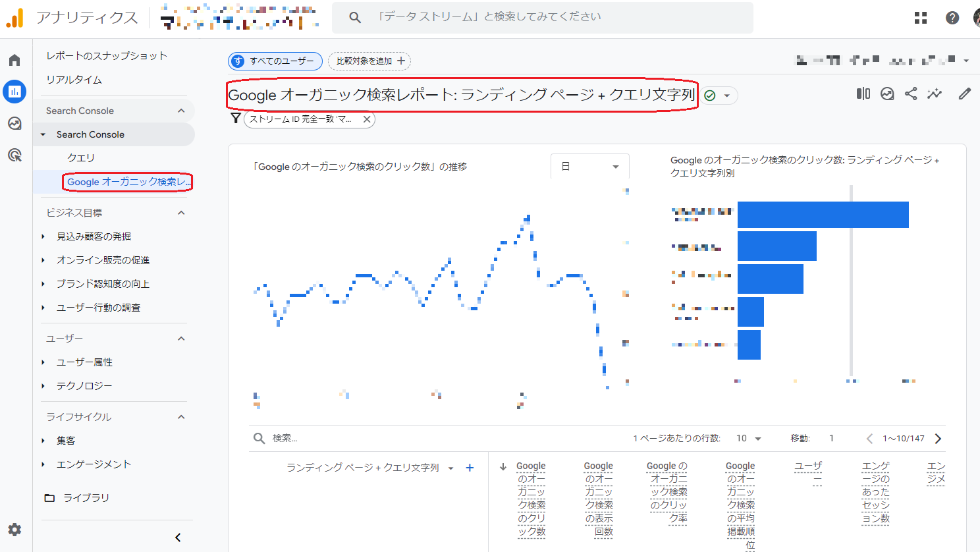Edit the report via the pencil icon
Image resolution: width=980 pixels, height=552 pixels.
click(x=964, y=93)
